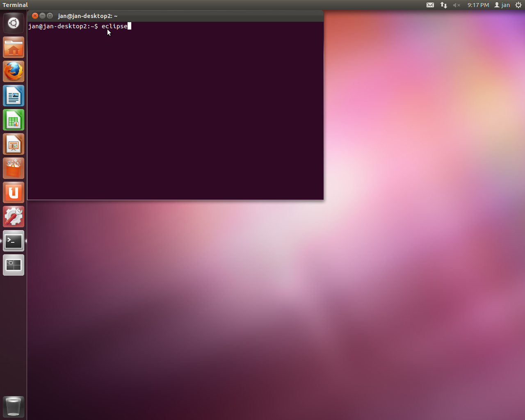
Task: Launch Firefox web browser from launcher
Action: click(x=14, y=71)
